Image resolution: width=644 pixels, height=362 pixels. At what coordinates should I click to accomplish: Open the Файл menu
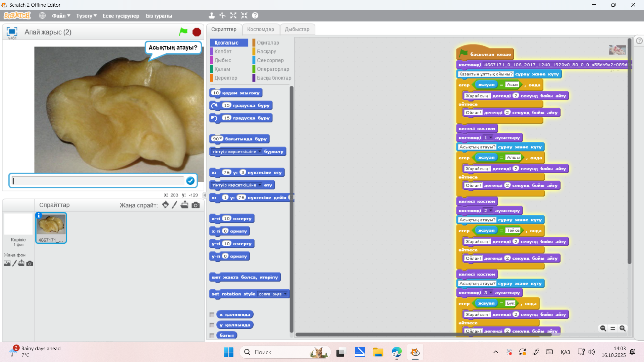[x=61, y=16]
